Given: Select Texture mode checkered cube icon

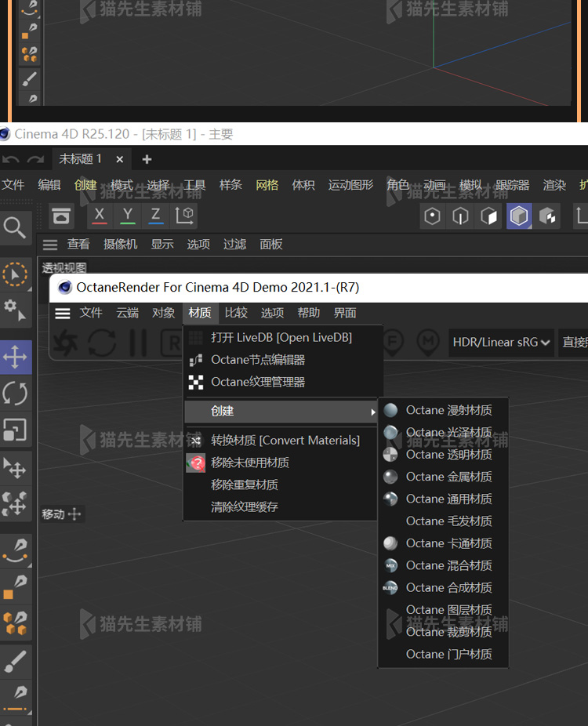Looking at the screenshot, I should (547, 216).
